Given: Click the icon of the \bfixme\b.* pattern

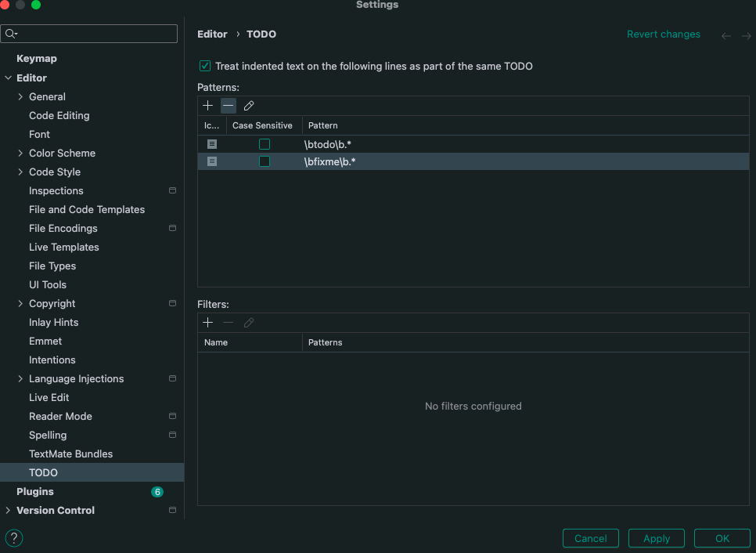Looking at the screenshot, I should pyautogui.click(x=211, y=161).
